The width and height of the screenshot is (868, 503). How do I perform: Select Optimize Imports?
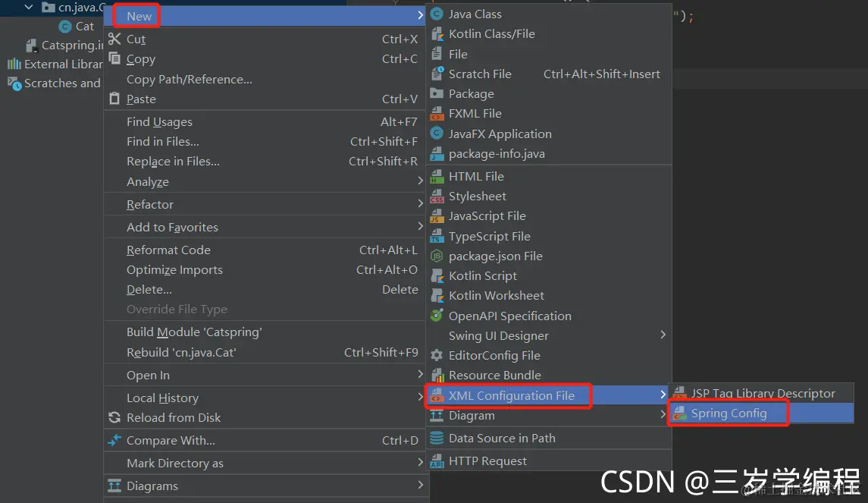pyautogui.click(x=264, y=270)
